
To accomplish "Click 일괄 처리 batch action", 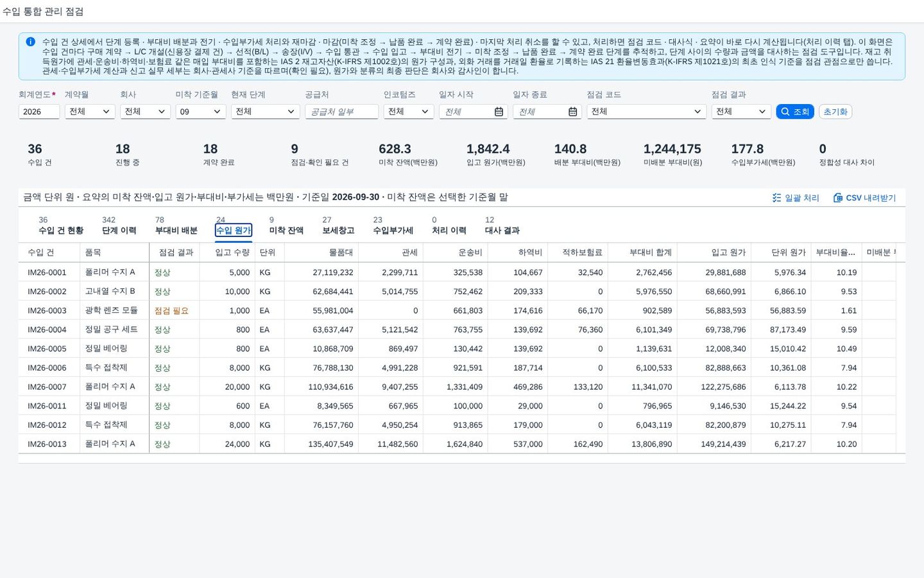I will coord(796,198).
